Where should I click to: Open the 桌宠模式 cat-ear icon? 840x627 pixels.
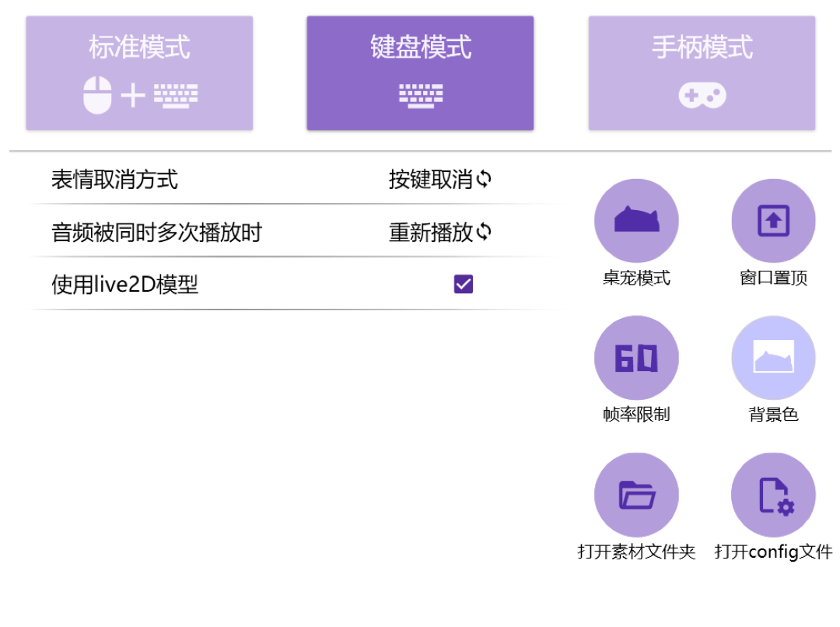coord(636,220)
